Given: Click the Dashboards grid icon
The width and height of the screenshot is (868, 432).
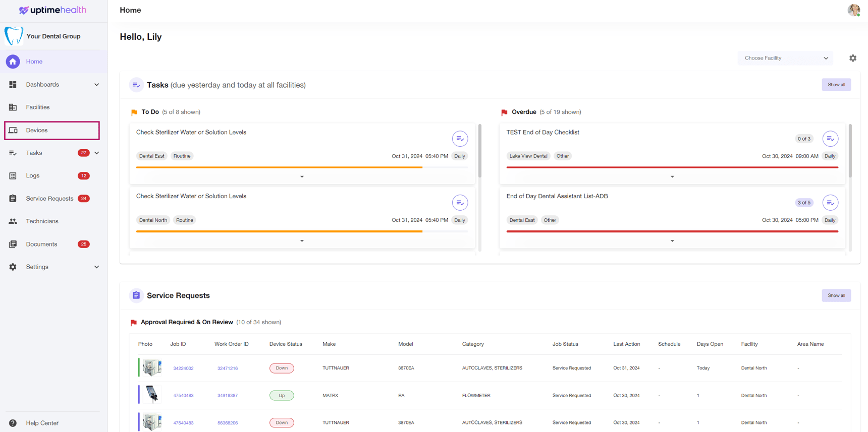Looking at the screenshot, I should pyautogui.click(x=13, y=85).
